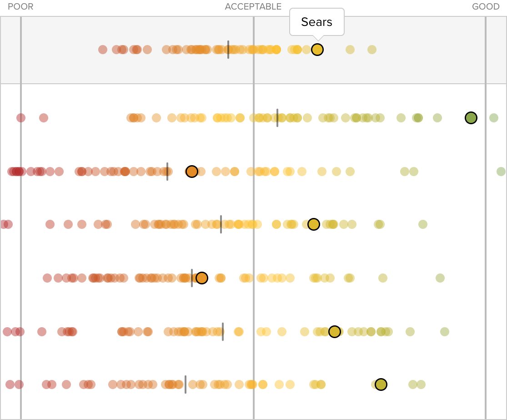Screen dimensions: 507x420
Task: Click the rightmost green dot in sixth row
Action: click(x=445, y=332)
